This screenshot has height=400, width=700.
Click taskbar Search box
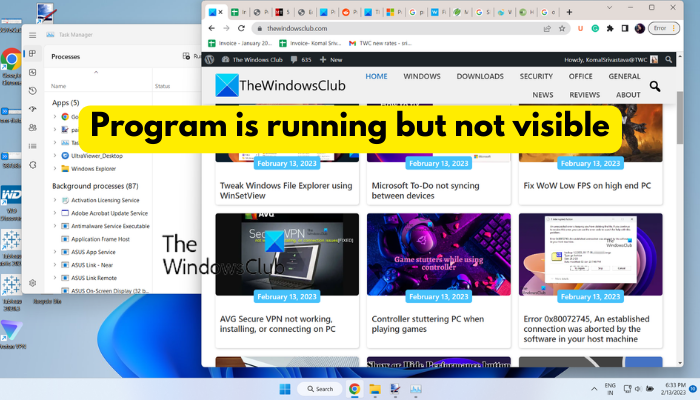point(320,389)
